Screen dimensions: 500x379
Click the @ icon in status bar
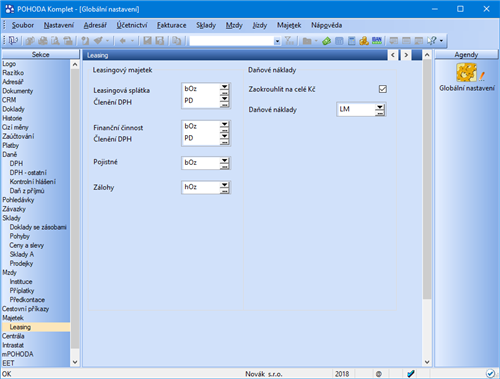tap(378, 374)
